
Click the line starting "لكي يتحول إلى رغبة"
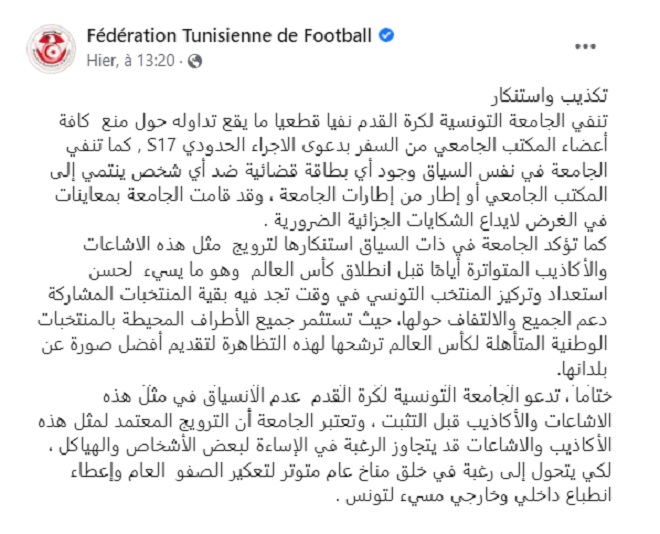pos(340,470)
